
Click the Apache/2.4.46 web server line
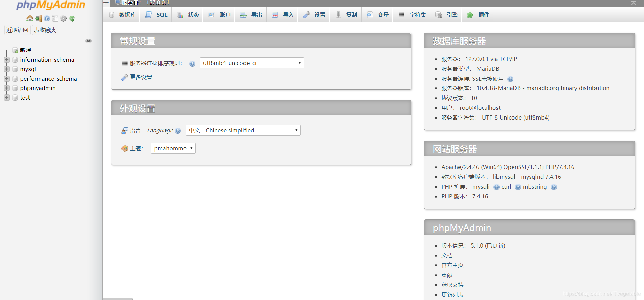[508, 167]
